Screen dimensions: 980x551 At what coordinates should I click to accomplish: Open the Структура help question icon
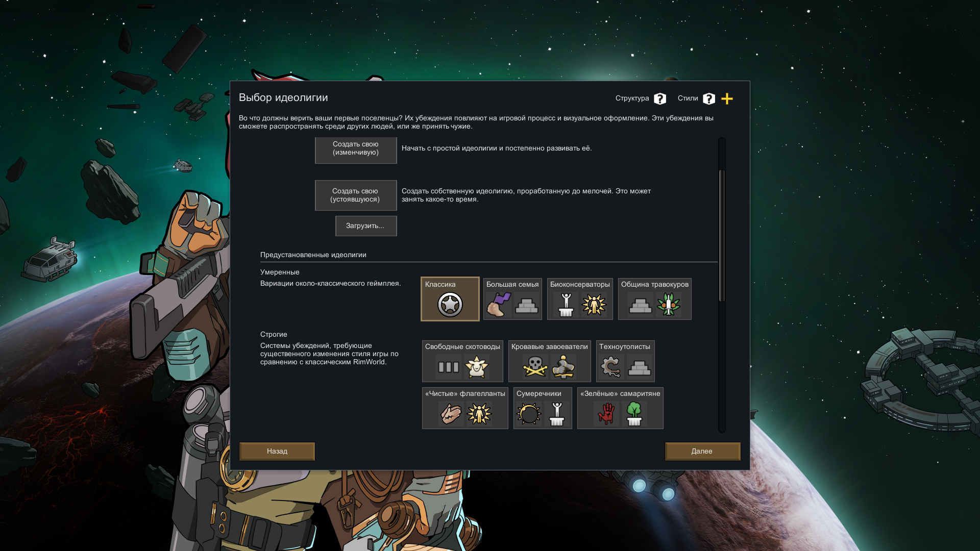[660, 98]
